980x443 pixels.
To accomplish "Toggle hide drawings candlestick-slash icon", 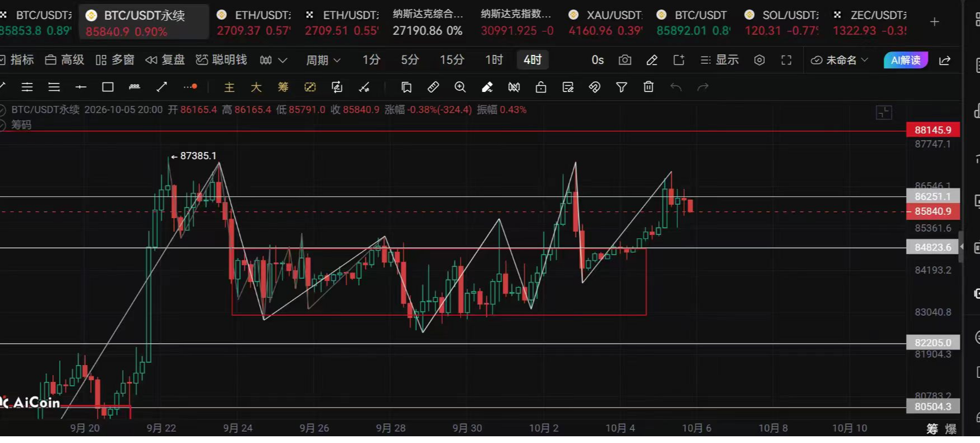I will [x=514, y=87].
